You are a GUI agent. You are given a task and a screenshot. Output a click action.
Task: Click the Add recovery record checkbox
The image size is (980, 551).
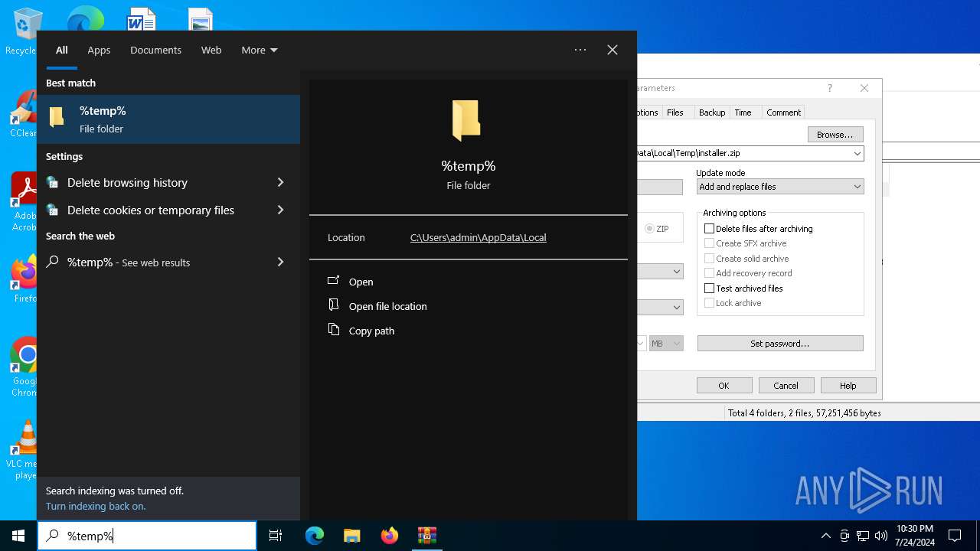tap(709, 273)
